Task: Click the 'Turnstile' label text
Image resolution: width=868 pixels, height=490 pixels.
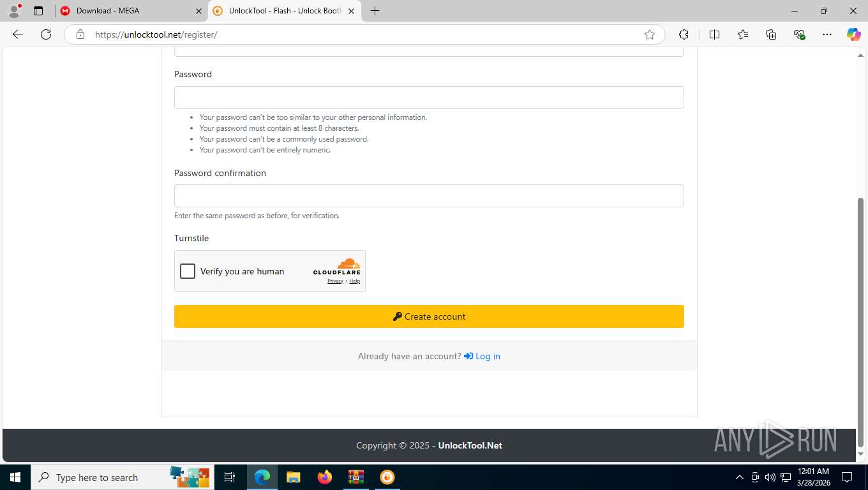Action: (191, 238)
